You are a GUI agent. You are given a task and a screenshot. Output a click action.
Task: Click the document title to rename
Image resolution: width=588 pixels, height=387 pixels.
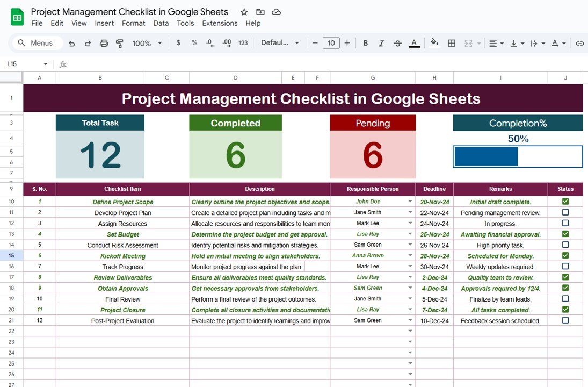click(129, 12)
